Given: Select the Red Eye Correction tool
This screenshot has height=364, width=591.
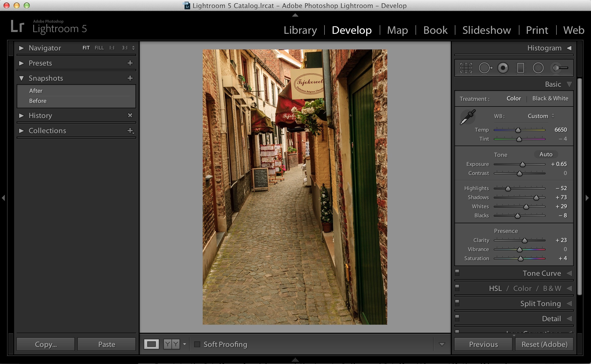Looking at the screenshot, I should (503, 68).
